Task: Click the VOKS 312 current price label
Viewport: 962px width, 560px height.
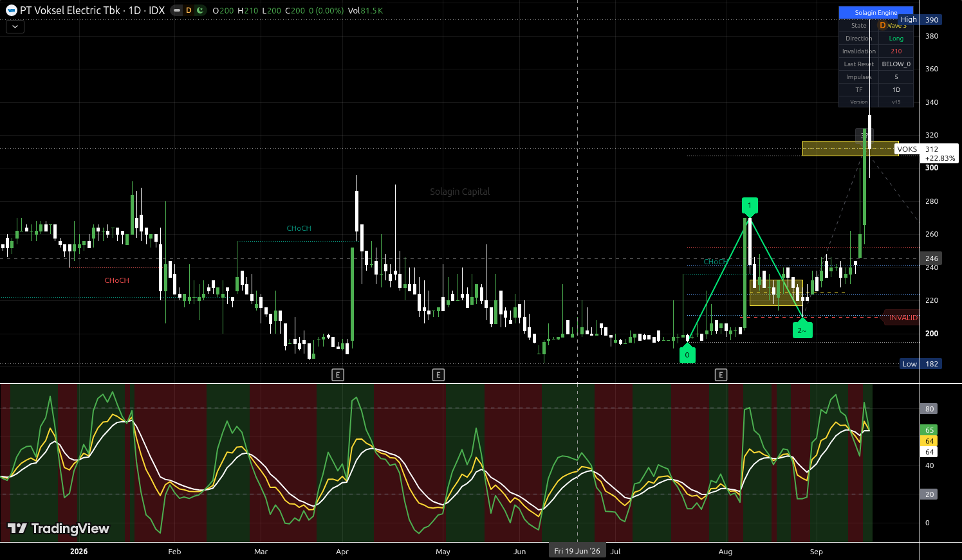Action: (x=926, y=153)
